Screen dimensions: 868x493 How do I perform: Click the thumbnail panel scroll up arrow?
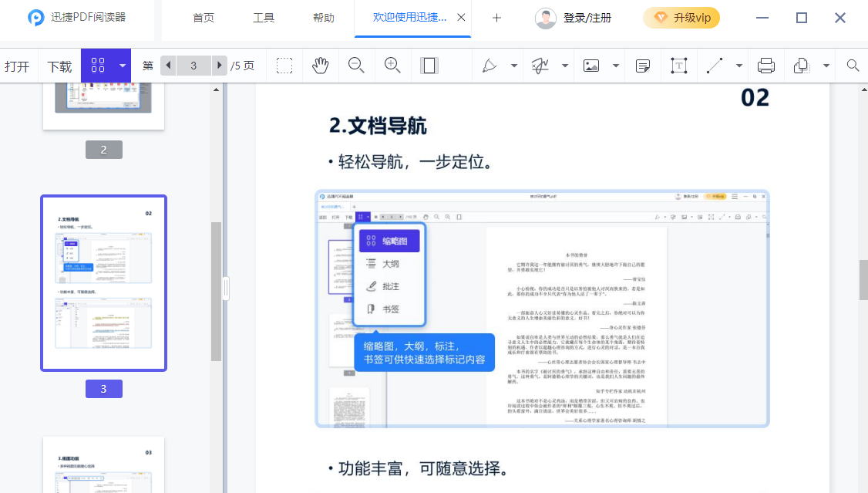pos(216,89)
